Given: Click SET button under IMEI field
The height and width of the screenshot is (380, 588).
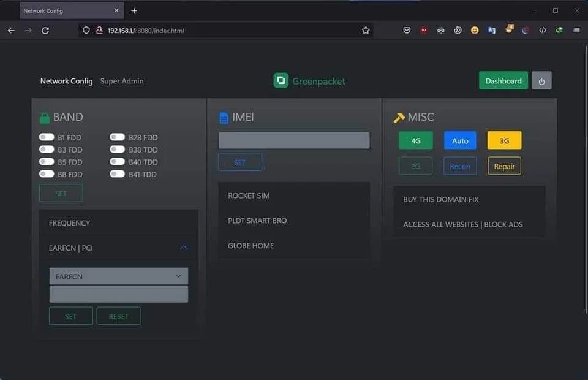Looking at the screenshot, I should coord(240,162).
